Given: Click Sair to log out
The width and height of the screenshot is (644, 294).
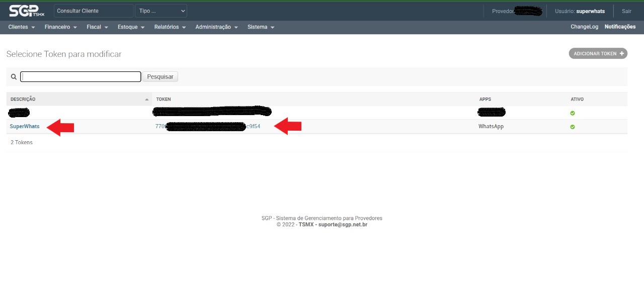Looking at the screenshot, I should coord(626,11).
